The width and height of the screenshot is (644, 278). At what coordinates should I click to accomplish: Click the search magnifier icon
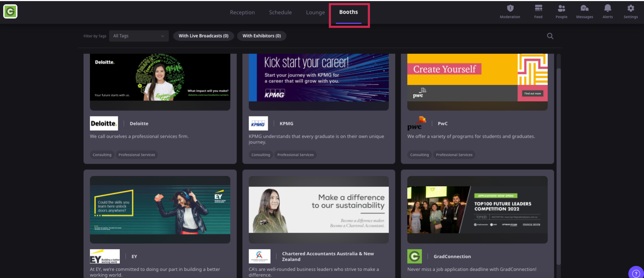pyautogui.click(x=550, y=36)
